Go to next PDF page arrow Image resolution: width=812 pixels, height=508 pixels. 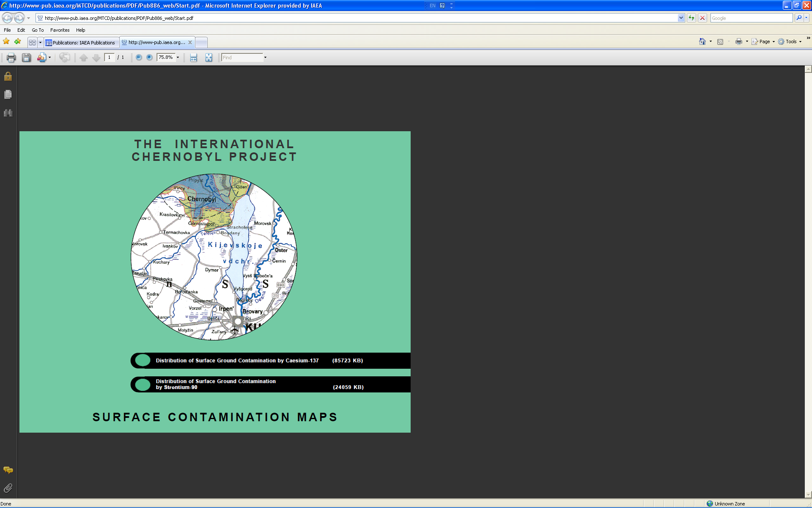[96, 58]
